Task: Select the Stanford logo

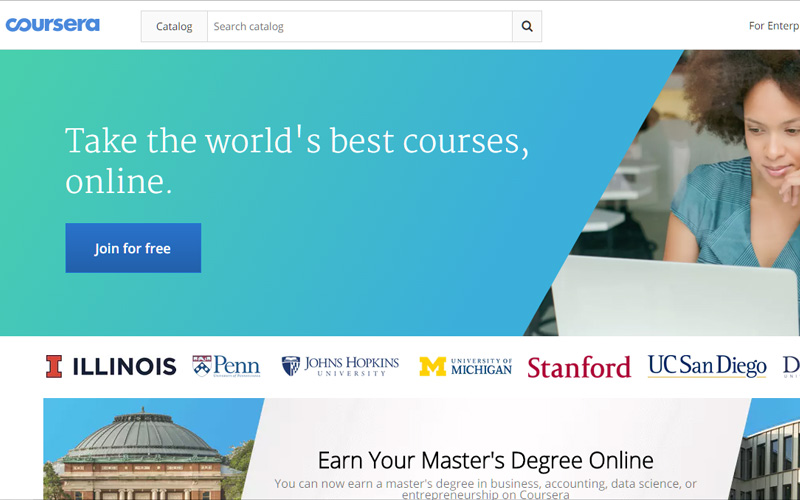Action: point(579,367)
